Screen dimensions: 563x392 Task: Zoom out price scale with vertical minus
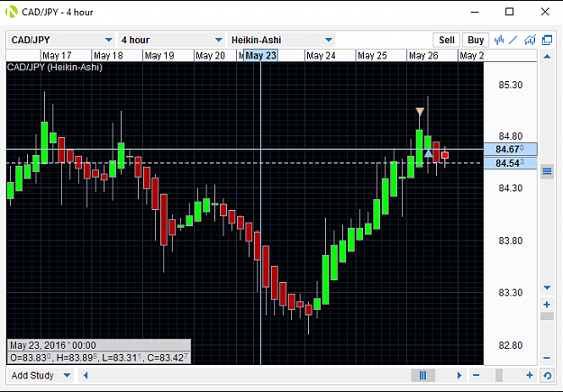[x=547, y=358]
